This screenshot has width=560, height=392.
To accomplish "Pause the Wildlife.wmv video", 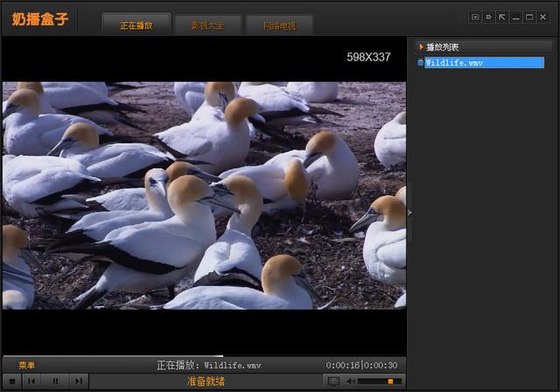I will click(56, 381).
